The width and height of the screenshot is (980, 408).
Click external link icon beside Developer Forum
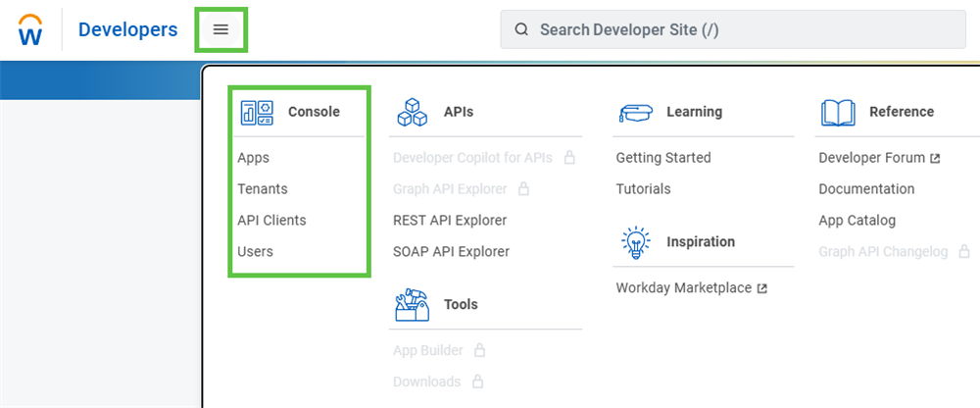(935, 158)
